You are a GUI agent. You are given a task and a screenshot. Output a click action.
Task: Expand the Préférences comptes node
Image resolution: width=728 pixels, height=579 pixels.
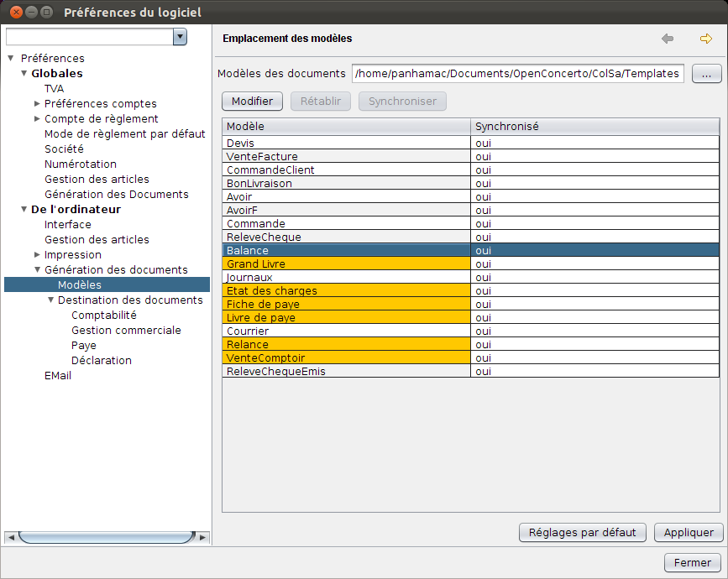click(37, 103)
